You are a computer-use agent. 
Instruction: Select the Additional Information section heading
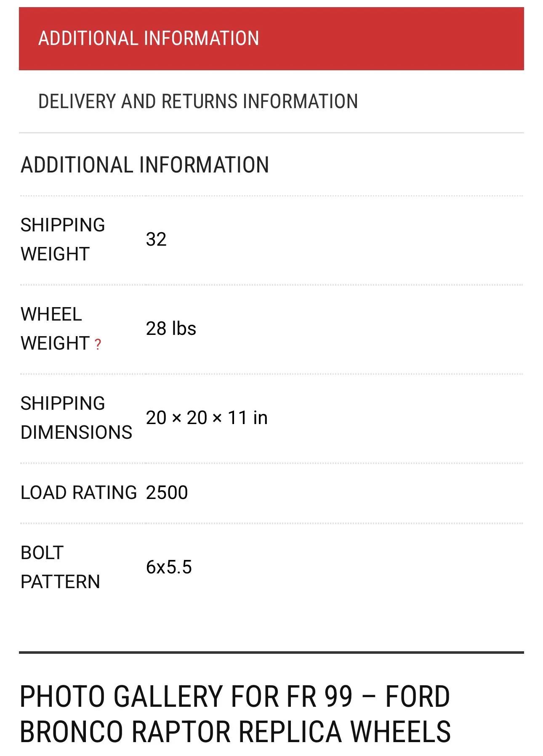click(145, 164)
